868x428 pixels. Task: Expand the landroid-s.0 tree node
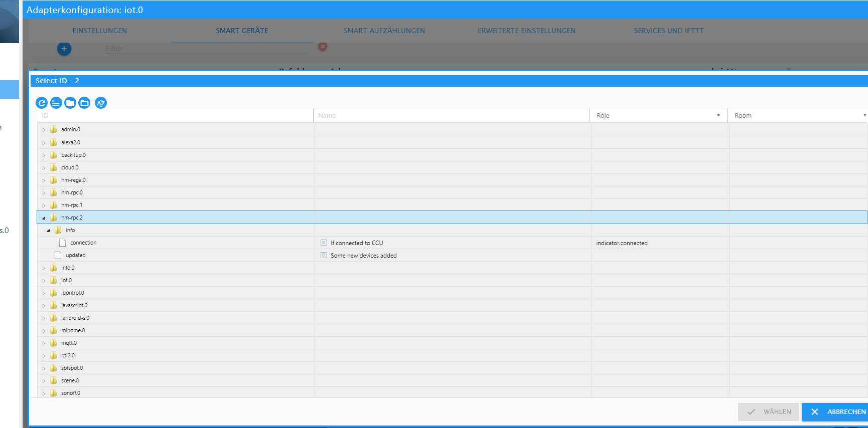pos(44,318)
